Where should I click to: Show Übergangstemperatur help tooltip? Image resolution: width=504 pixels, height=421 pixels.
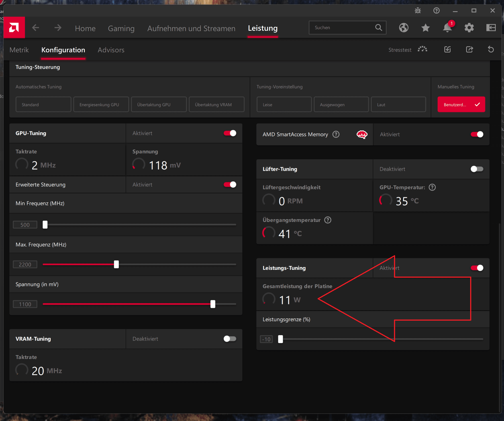click(328, 220)
